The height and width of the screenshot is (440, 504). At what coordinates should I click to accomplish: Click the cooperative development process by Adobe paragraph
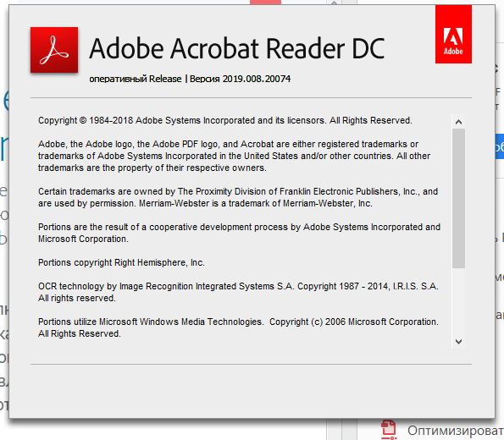point(239,233)
